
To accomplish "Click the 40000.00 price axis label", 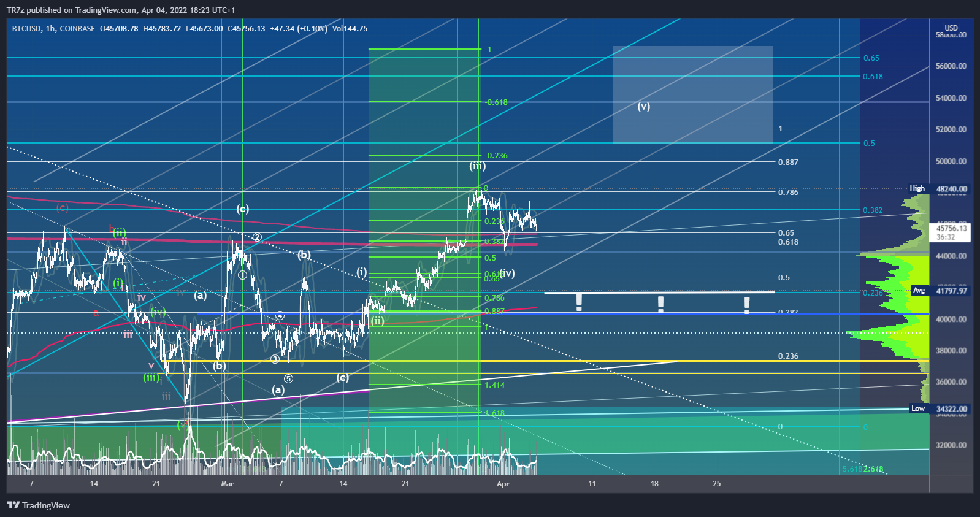I will pos(951,319).
